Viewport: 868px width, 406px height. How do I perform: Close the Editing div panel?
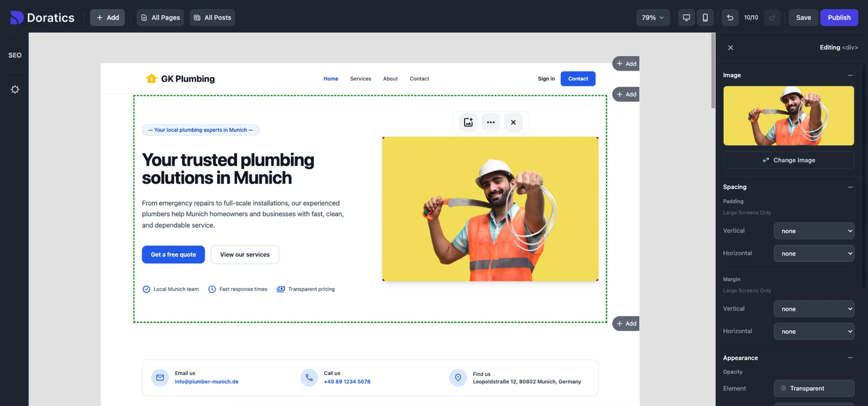(x=731, y=48)
